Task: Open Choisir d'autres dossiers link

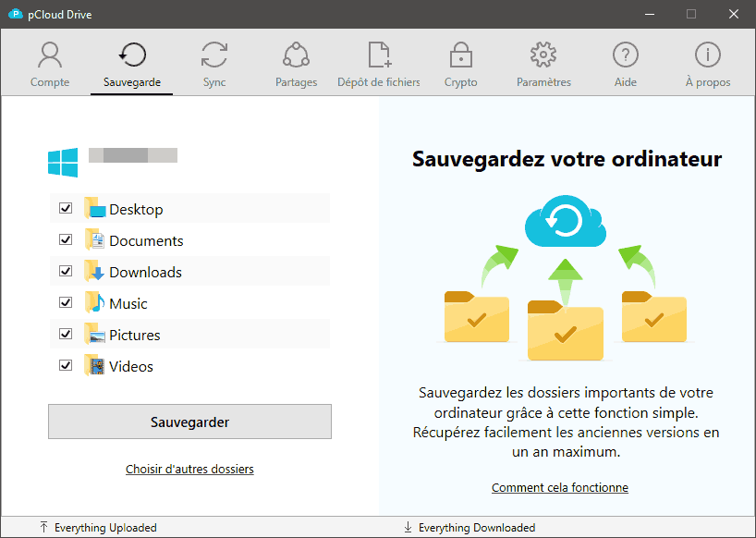Action: click(x=189, y=469)
